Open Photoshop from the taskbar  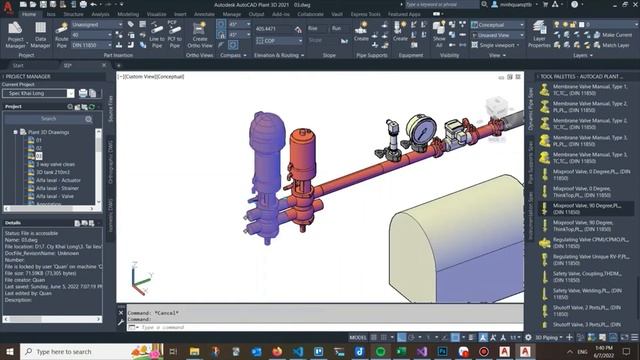coord(442,351)
